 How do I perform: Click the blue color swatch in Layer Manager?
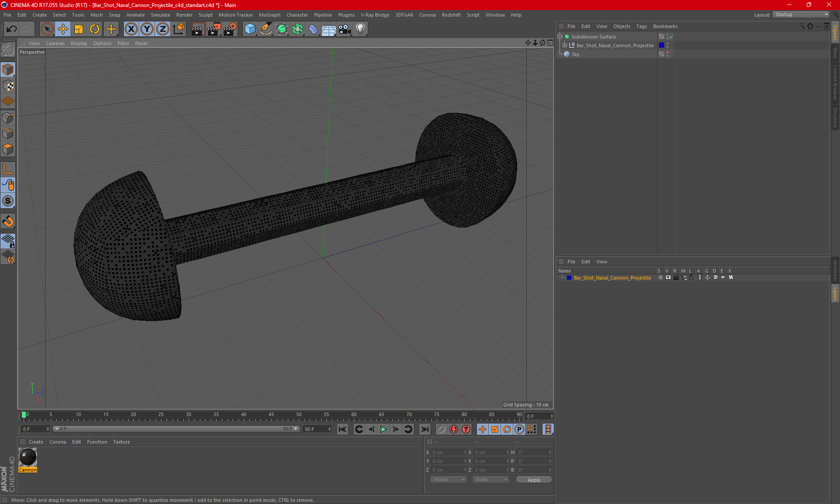569,277
